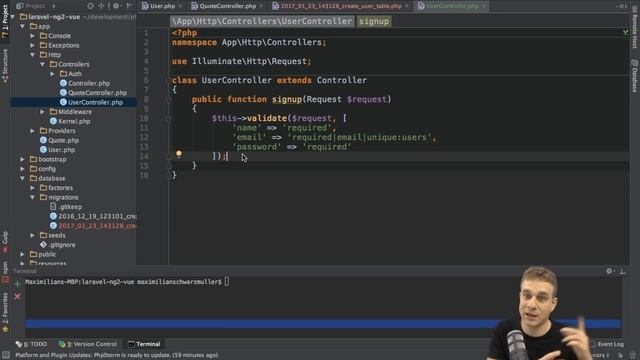Expand the Console folder
The width and height of the screenshot is (640, 360).
[33, 36]
